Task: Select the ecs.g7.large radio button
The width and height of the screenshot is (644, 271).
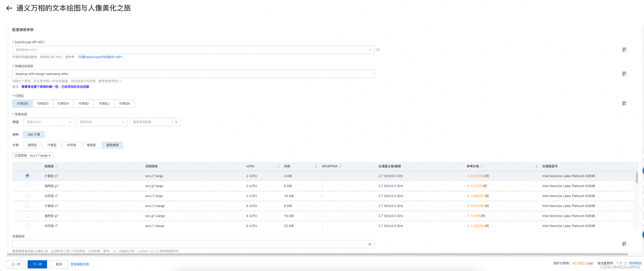Action: pyautogui.click(x=27, y=186)
